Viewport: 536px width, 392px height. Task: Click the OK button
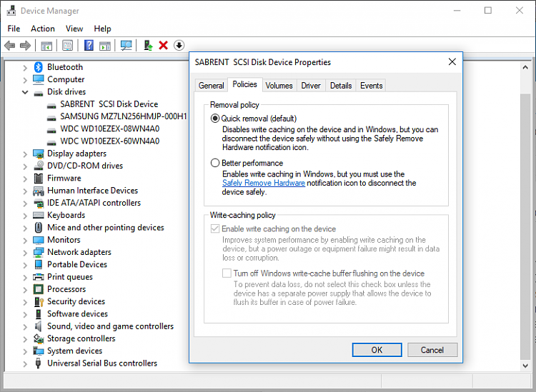[x=377, y=350]
